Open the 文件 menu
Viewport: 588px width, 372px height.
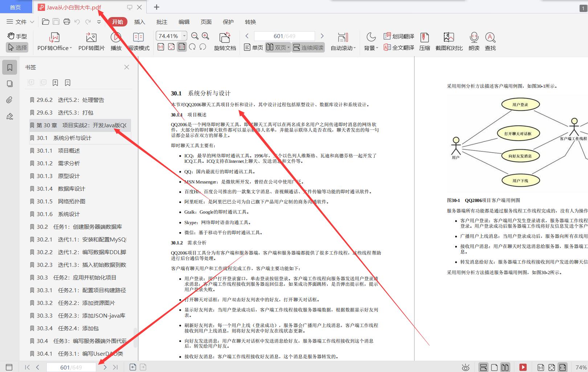(x=20, y=22)
